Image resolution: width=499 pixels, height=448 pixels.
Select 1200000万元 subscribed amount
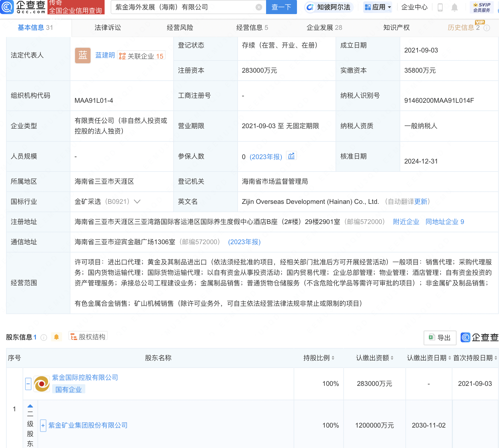[x=375, y=425]
